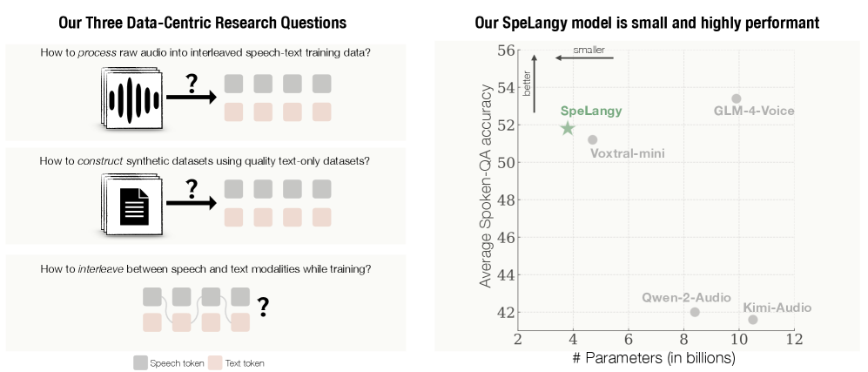Click the question mark after interleaved tokens
Viewport: 868px width, 372px height.
[263, 306]
